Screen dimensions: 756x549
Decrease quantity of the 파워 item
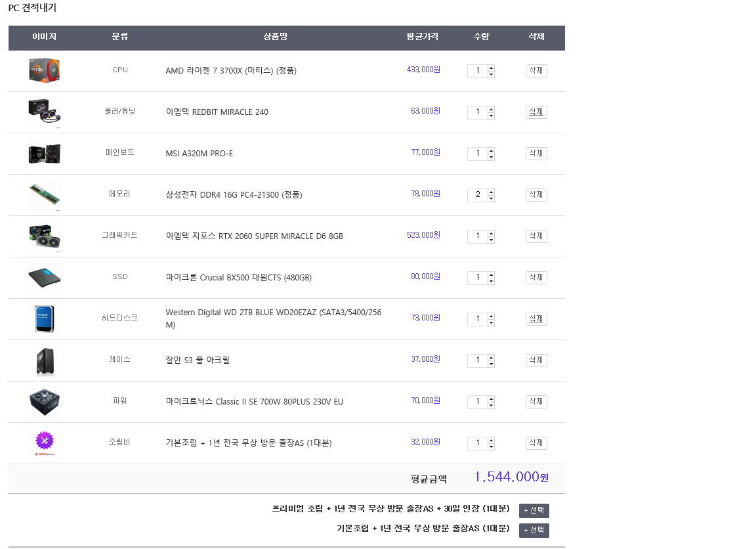[491, 405]
